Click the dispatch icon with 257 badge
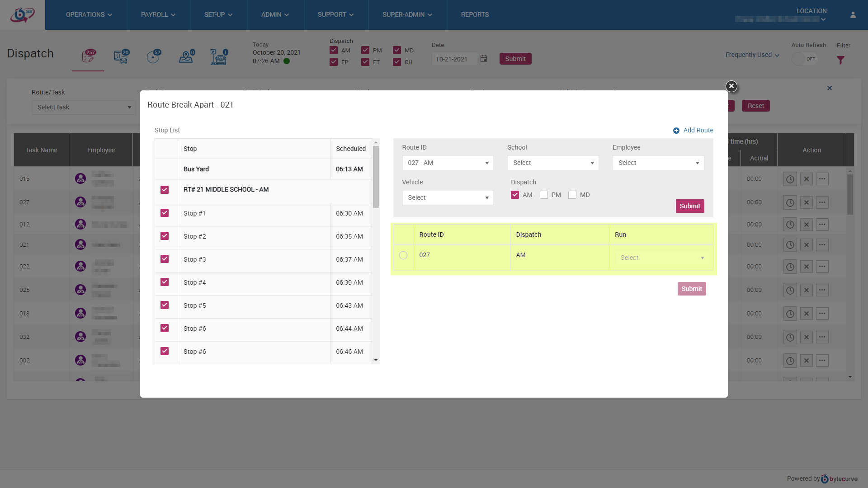 click(x=89, y=57)
